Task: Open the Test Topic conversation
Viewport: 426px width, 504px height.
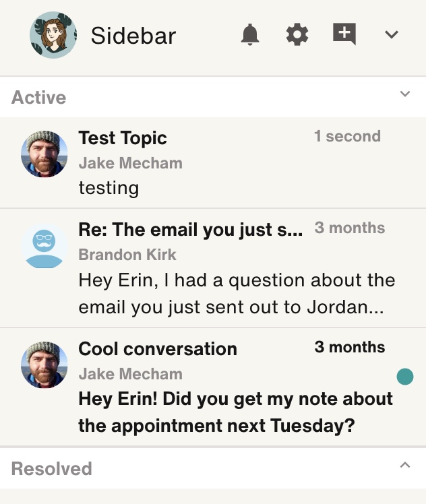Action: click(213, 162)
